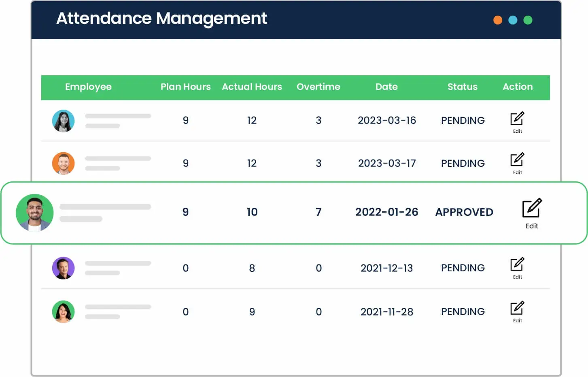
Task: Click the Overtime column header
Action: point(318,87)
